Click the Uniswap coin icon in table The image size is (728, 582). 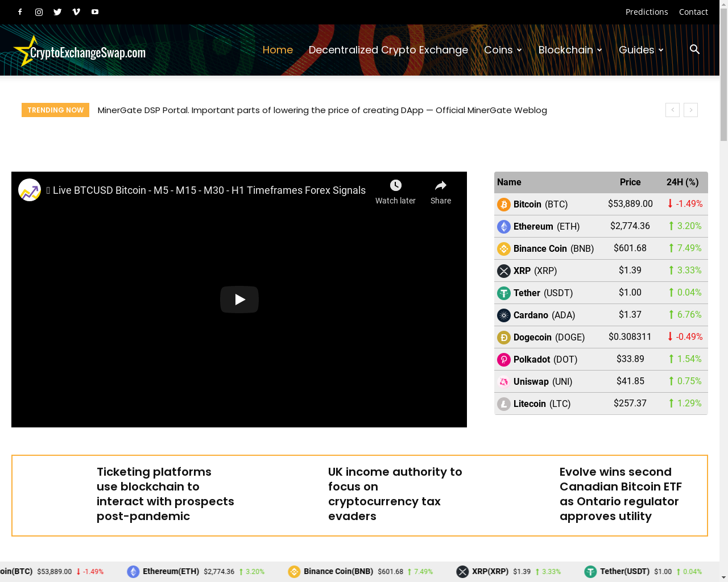[504, 381]
